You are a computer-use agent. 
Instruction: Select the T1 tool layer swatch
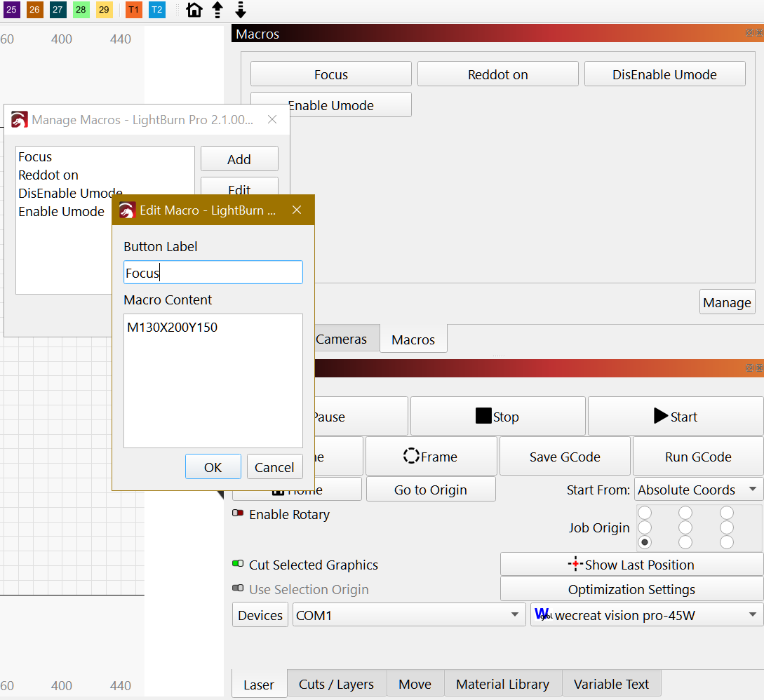tap(134, 10)
